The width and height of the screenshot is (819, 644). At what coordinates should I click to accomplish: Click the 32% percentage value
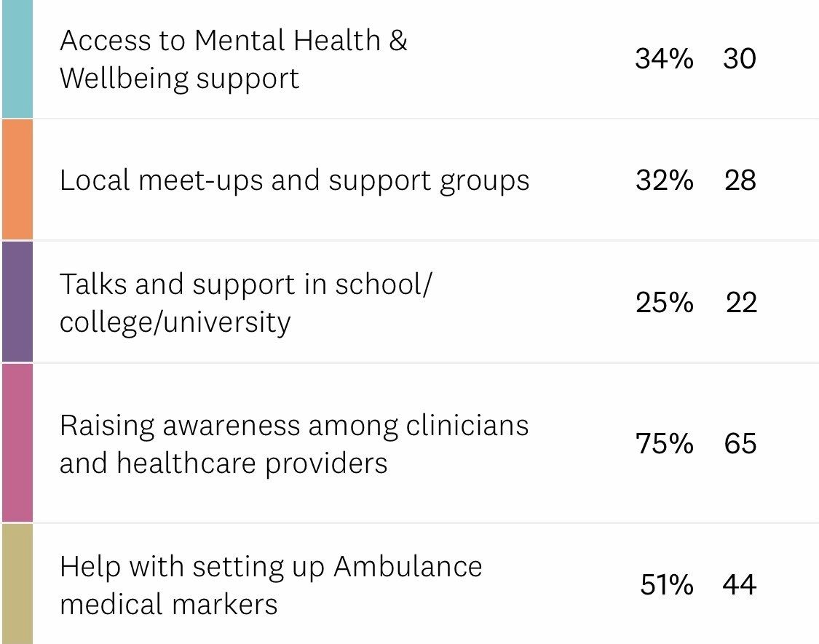(664, 180)
